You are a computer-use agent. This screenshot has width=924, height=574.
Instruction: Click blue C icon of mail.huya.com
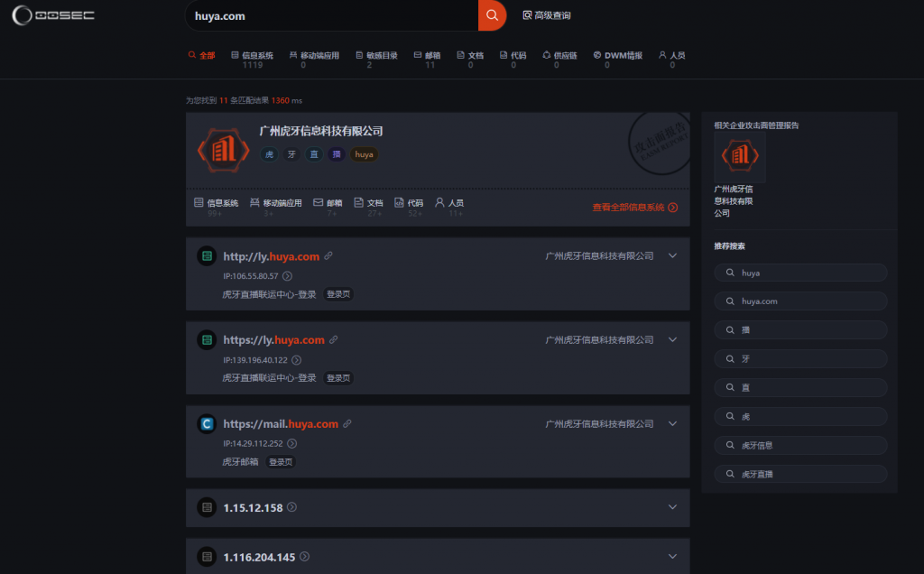coord(207,423)
